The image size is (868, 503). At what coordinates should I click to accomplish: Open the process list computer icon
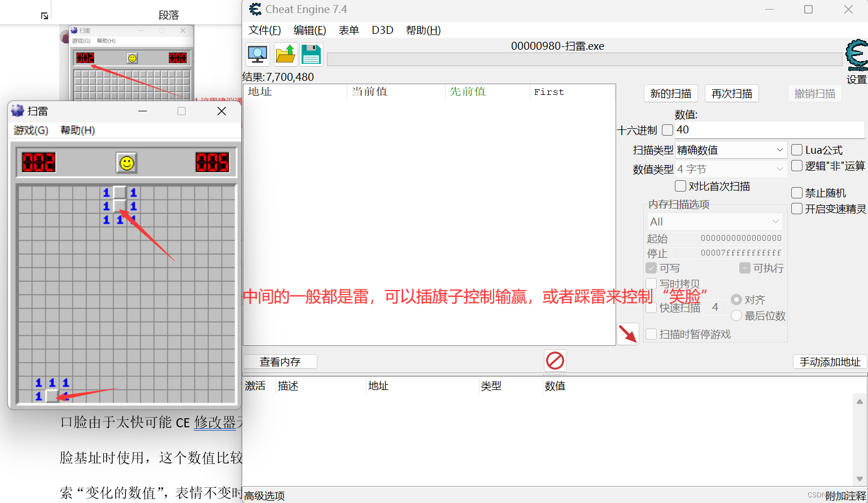pyautogui.click(x=258, y=55)
